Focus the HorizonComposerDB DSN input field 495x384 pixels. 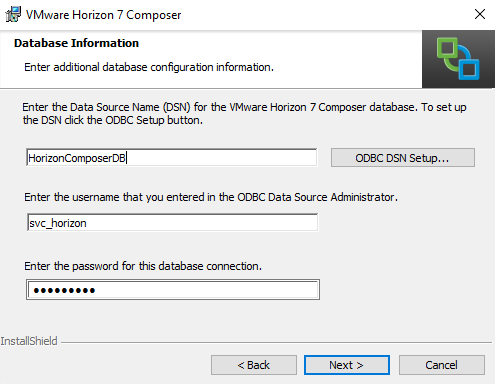[172, 158]
